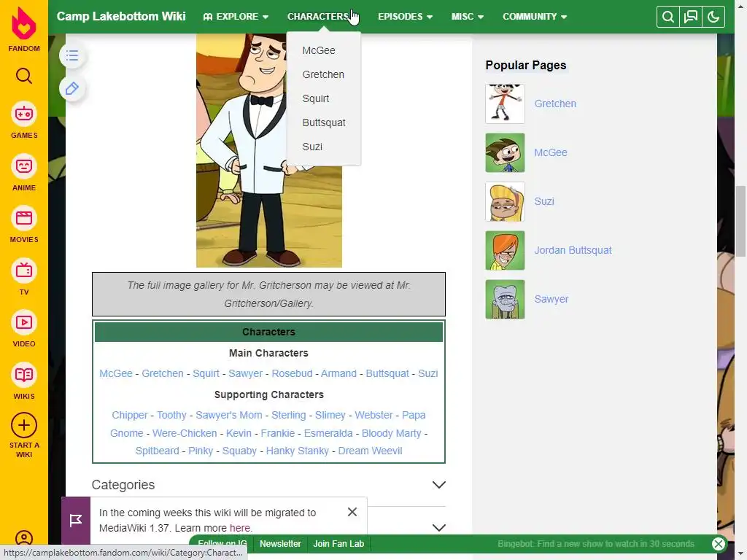
Task: Open Jordan Buttsquat link in Popular Pages
Action: tap(573, 251)
